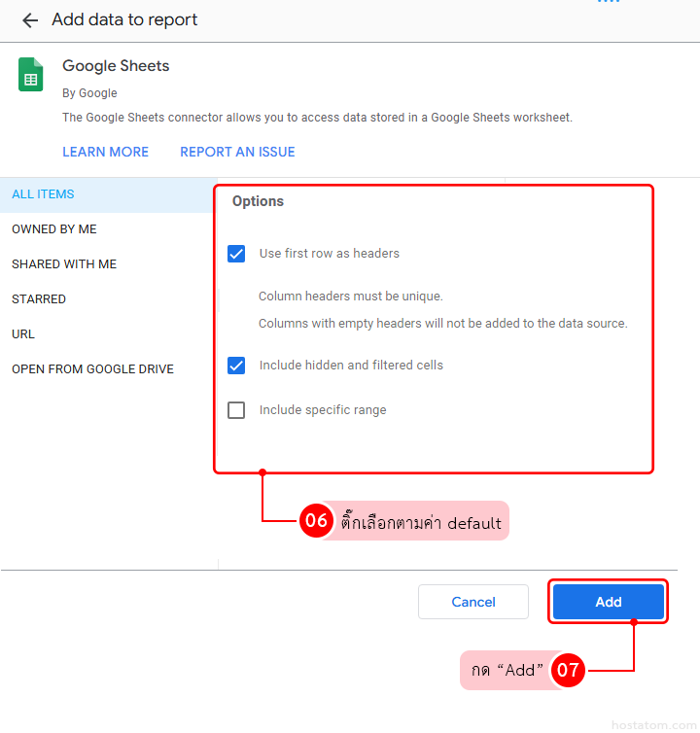Viewport: 700px width, 733px height.
Task: Click the red 06 step badge
Action: pos(316,521)
